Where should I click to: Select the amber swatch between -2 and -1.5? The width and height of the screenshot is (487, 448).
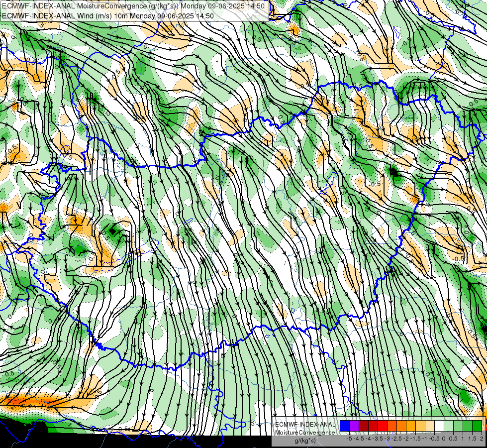[x=411, y=426]
